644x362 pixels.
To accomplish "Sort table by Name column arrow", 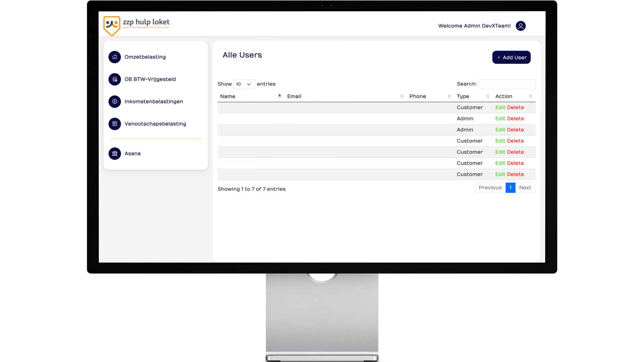I will click(279, 96).
